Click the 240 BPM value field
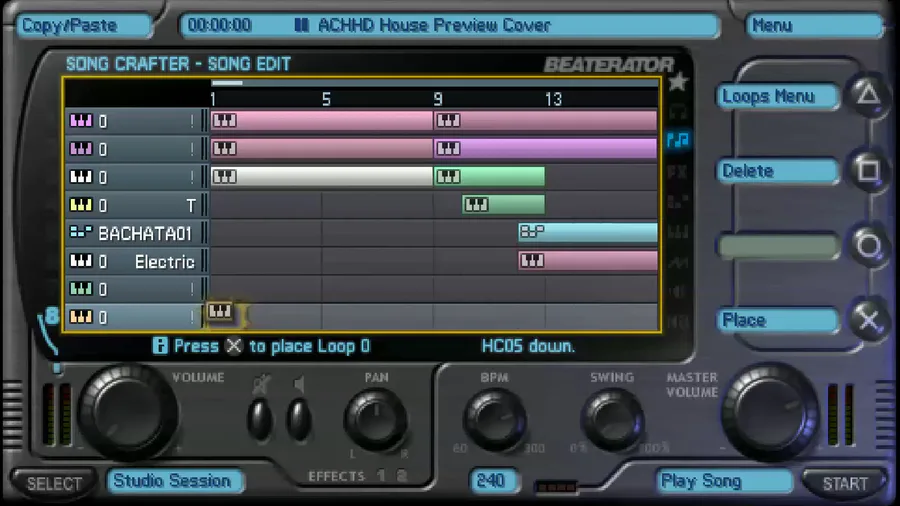Viewport: 900px width, 506px height. point(492,481)
